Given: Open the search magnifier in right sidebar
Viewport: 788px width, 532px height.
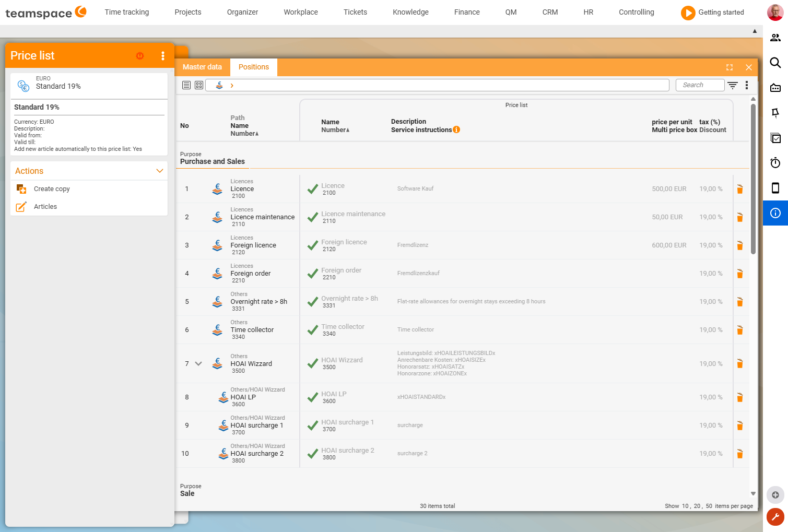Looking at the screenshot, I should point(775,63).
